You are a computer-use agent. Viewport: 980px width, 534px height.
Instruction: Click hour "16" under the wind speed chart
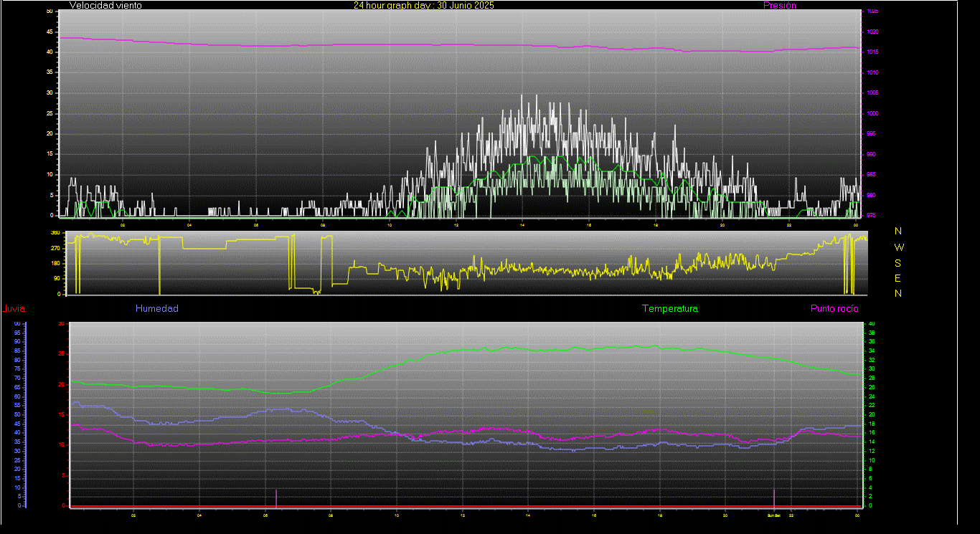589,225
